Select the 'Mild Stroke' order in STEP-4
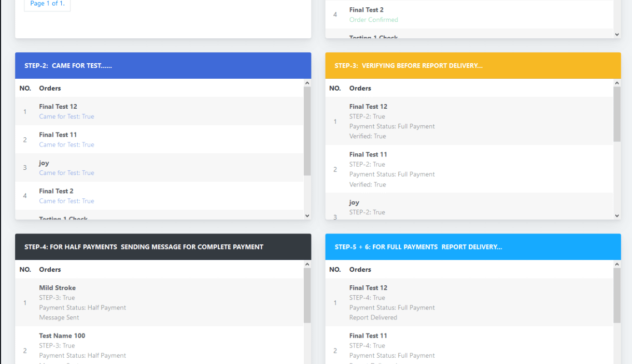The width and height of the screenshot is (632, 364). point(57,288)
